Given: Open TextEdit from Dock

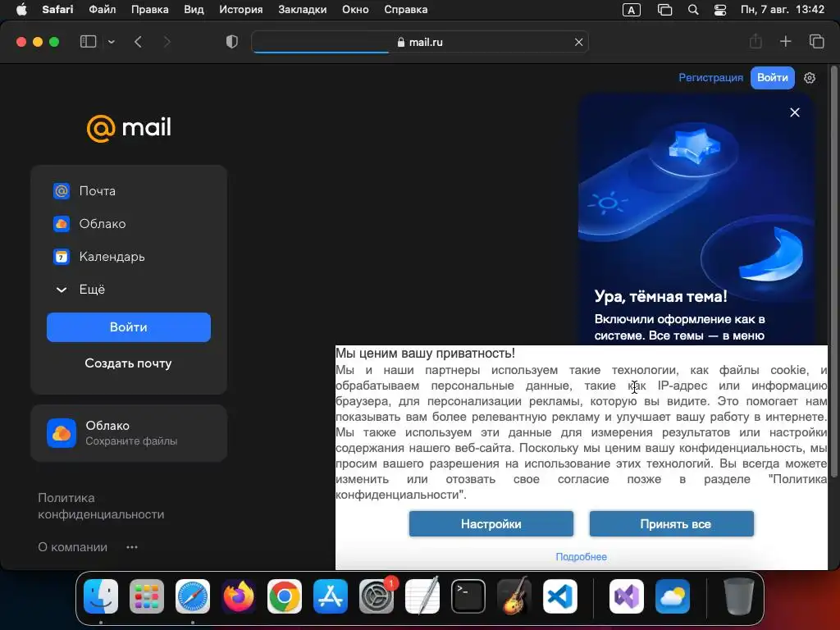Looking at the screenshot, I should (422, 596).
